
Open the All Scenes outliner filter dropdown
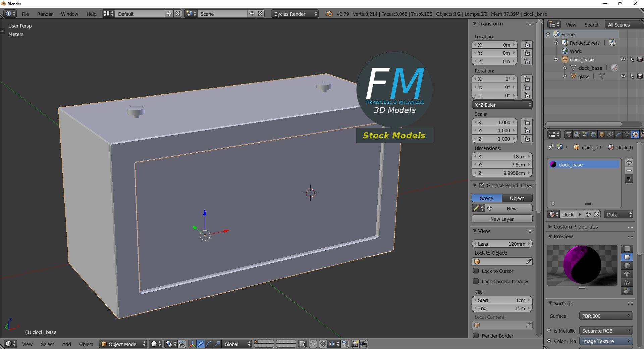tap(624, 24)
